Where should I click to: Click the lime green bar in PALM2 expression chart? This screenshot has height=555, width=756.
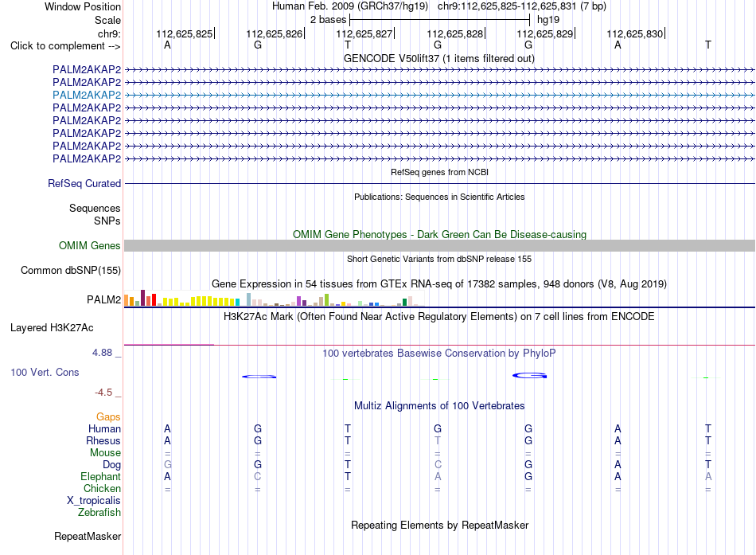click(327, 299)
